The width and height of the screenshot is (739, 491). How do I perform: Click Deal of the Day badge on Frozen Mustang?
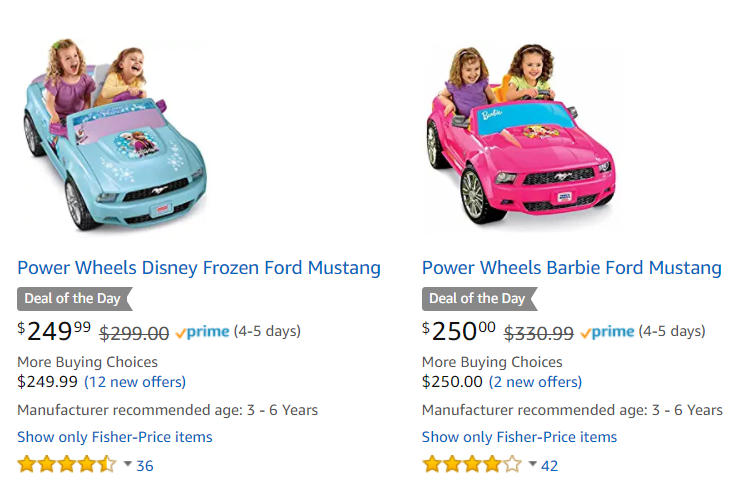click(74, 298)
